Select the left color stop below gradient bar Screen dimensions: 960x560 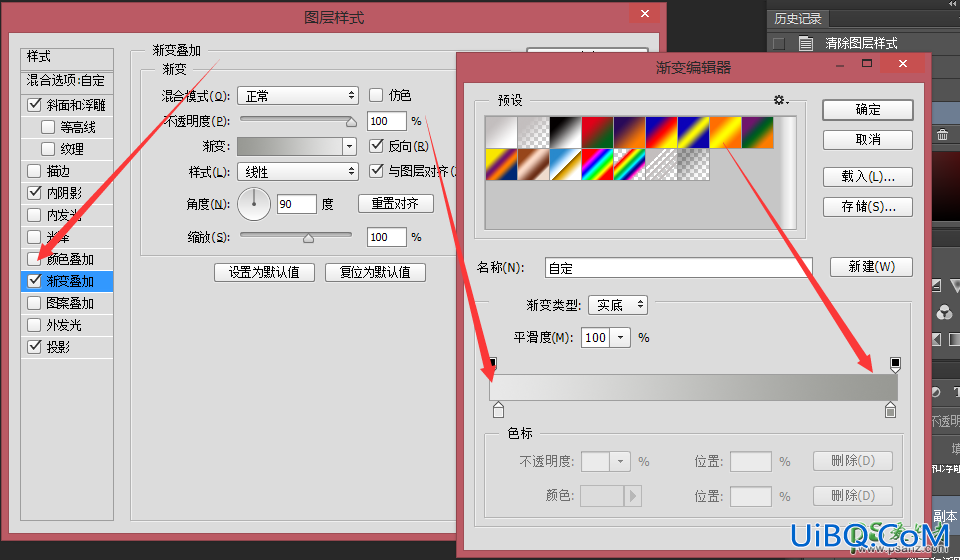tap(498, 409)
